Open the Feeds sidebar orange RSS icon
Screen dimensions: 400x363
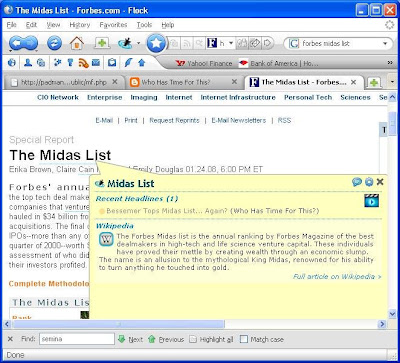(84, 63)
